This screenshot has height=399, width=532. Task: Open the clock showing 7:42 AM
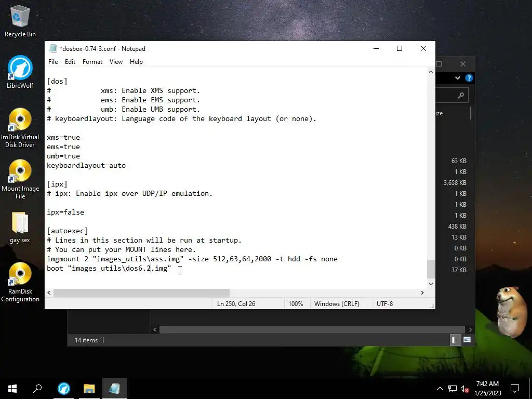(487, 389)
